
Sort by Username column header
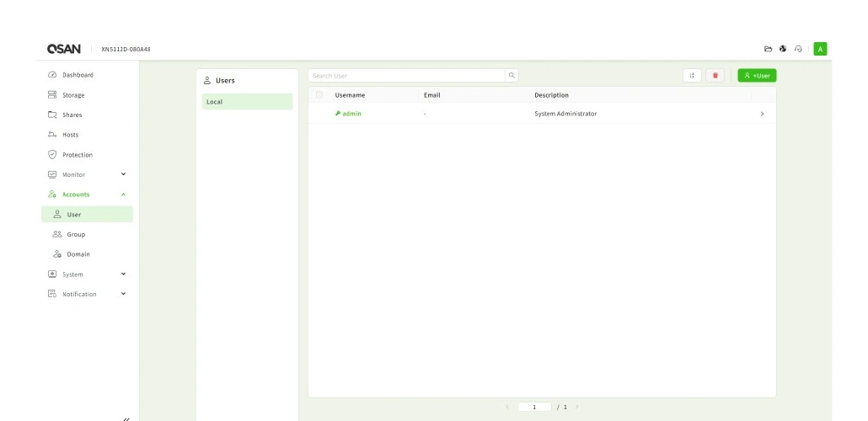pos(350,95)
